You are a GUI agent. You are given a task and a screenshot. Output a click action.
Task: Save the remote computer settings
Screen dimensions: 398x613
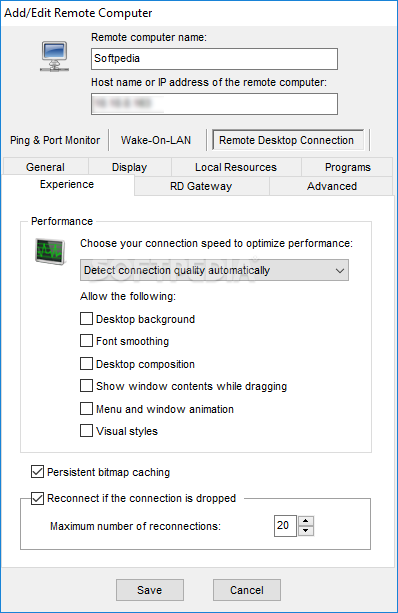150,590
